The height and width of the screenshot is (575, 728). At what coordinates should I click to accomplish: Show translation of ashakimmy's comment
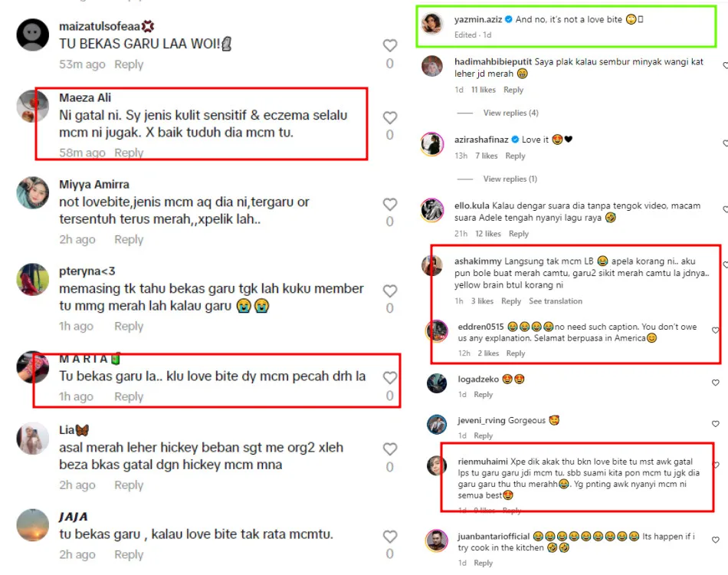pos(556,301)
